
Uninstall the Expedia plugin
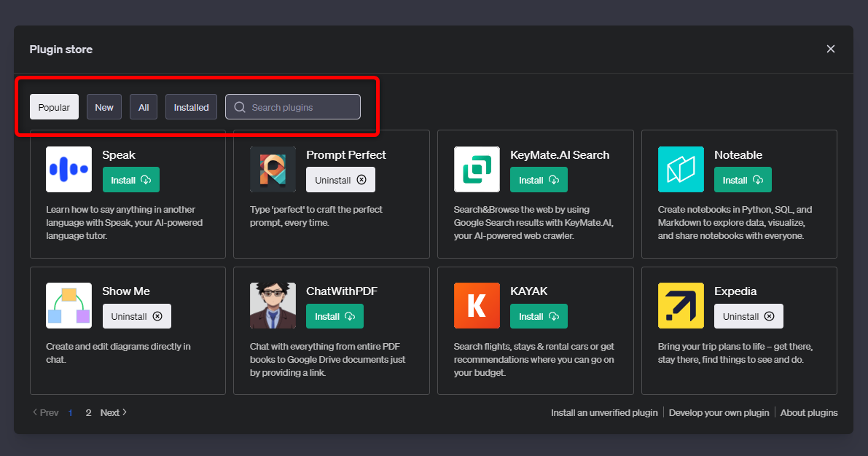point(748,316)
